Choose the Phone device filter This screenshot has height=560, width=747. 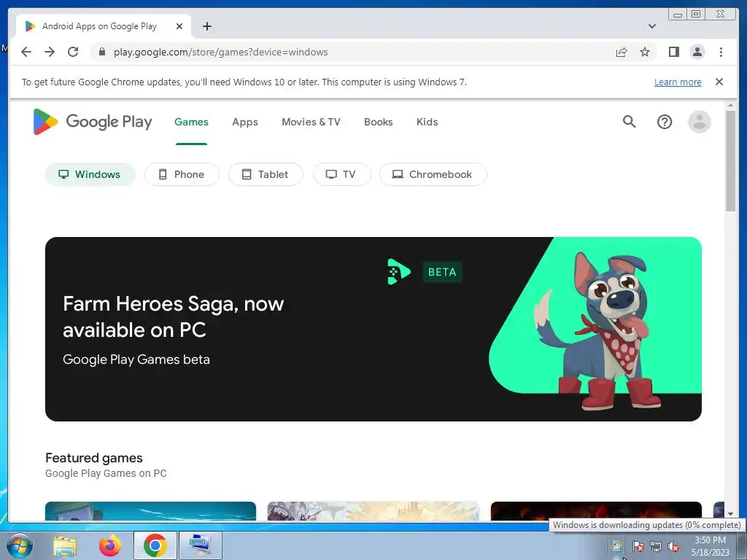click(x=182, y=174)
